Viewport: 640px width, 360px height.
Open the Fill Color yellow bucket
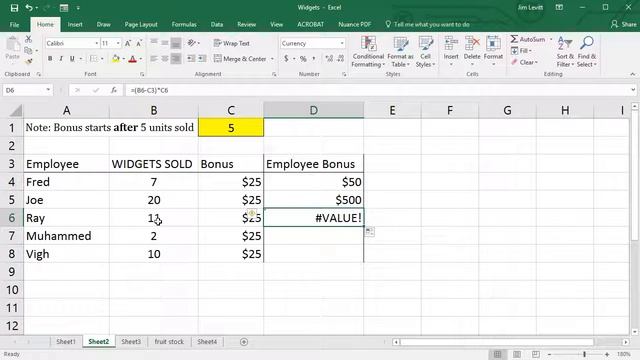[116, 59]
